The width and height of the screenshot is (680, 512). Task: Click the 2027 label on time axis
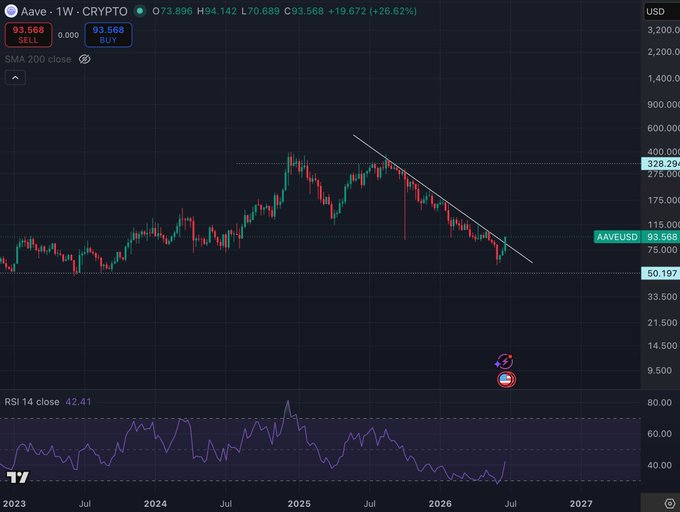[x=581, y=504]
